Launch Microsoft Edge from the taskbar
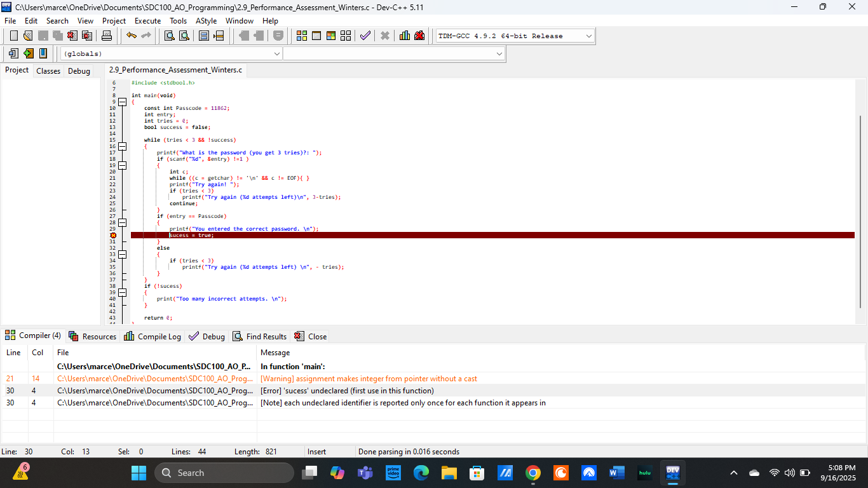 pos(421,473)
